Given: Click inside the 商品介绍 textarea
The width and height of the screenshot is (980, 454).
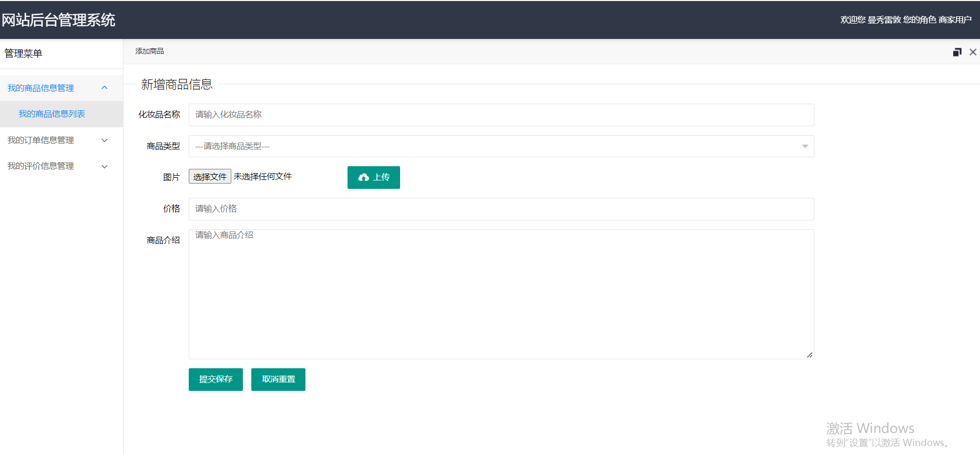Looking at the screenshot, I should 501,295.
